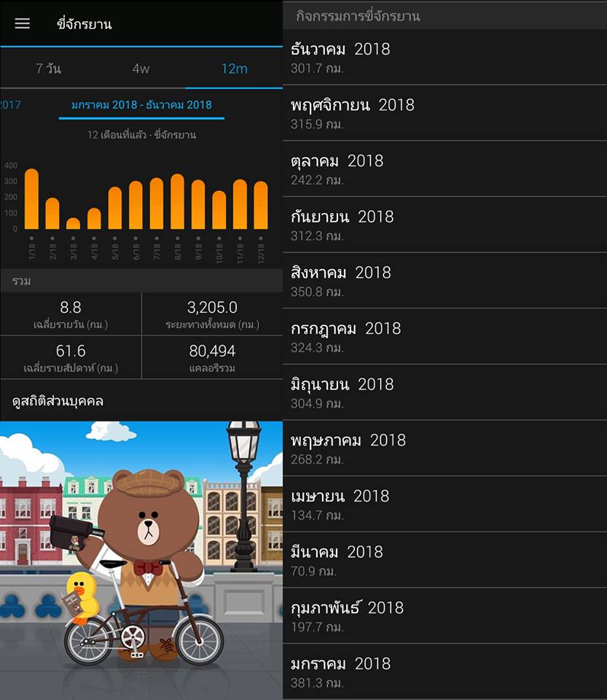Screen dimensions: 607x700
Task: Click the 3,205.0 total distance value
Action: 212,307
